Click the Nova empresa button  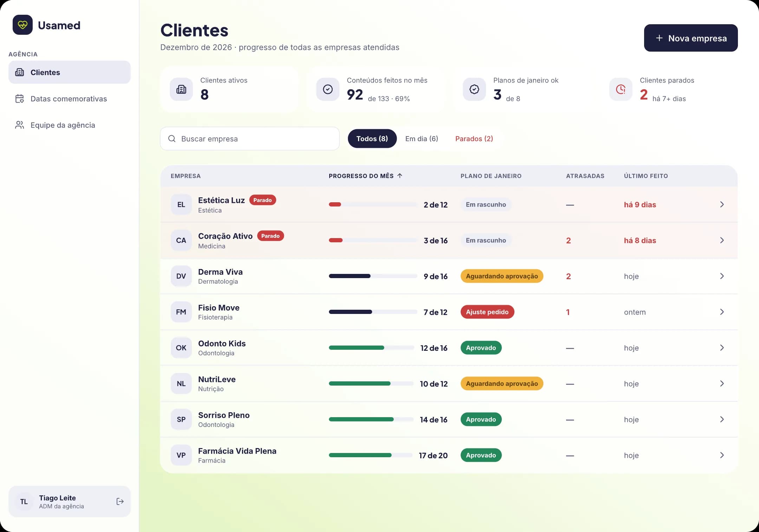691,38
